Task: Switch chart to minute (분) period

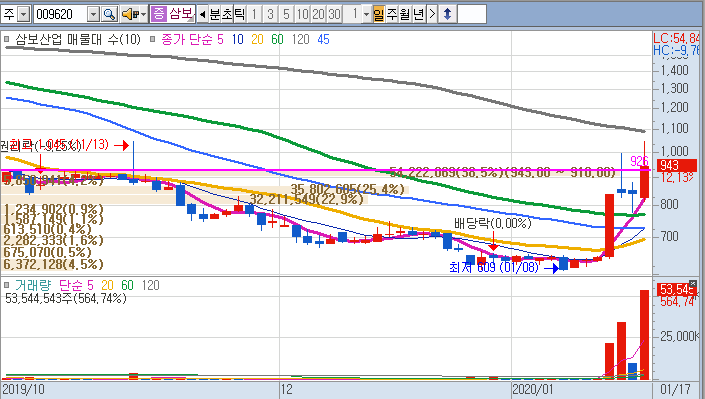Action: click(x=214, y=14)
